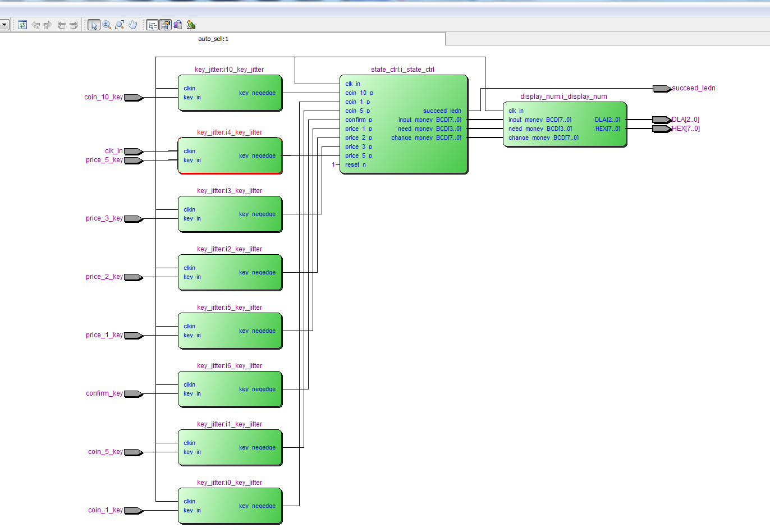Click the reset_n port on state_ctrl
Image resolution: width=770 pixels, height=532 pixels.
pyautogui.click(x=355, y=165)
